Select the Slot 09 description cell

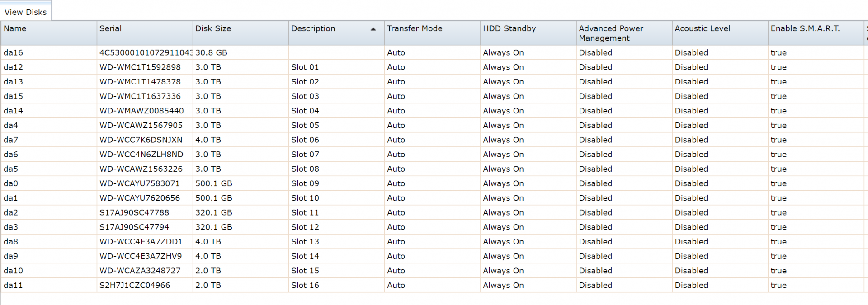(305, 183)
